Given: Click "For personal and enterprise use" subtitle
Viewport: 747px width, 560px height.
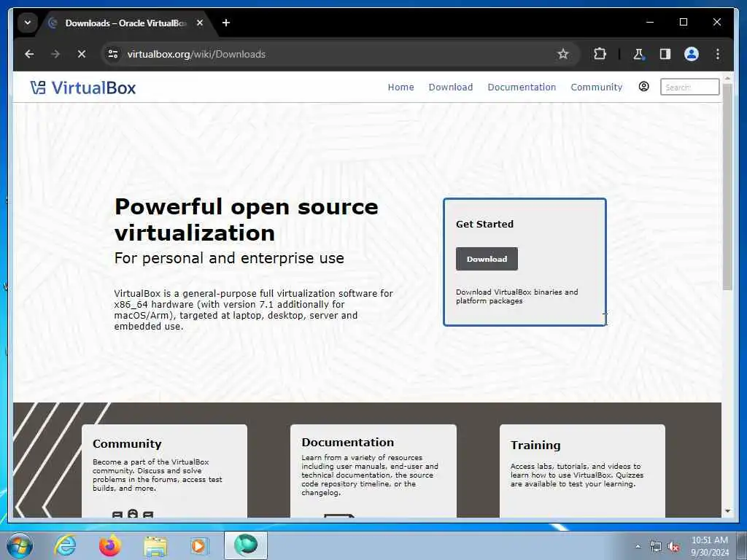Looking at the screenshot, I should 229,258.
